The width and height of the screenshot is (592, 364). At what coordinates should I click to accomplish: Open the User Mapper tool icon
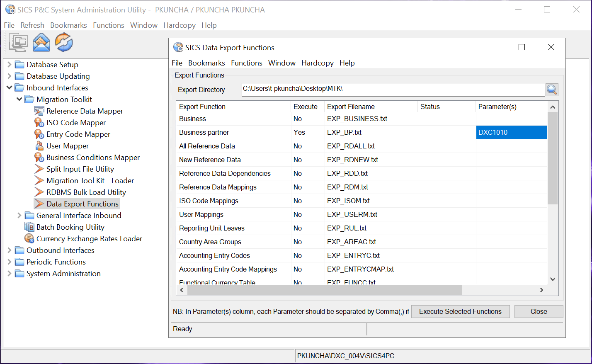point(40,146)
